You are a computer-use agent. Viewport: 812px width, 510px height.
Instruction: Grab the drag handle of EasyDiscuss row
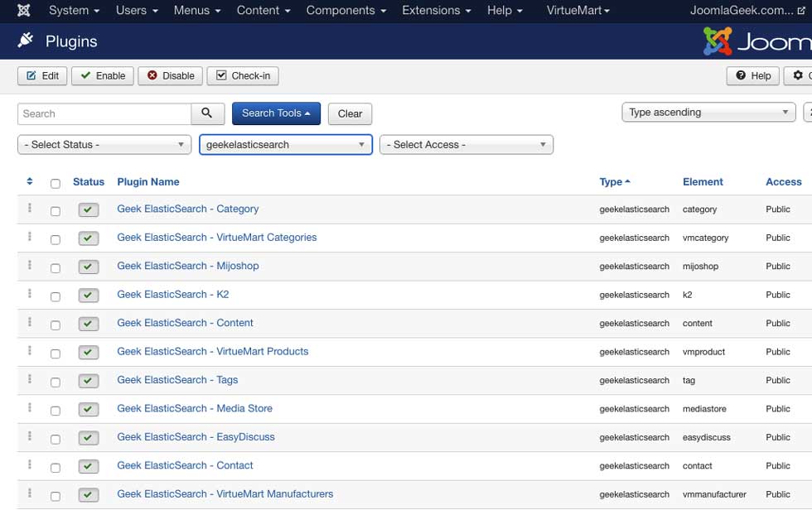click(x=30, y=435)
